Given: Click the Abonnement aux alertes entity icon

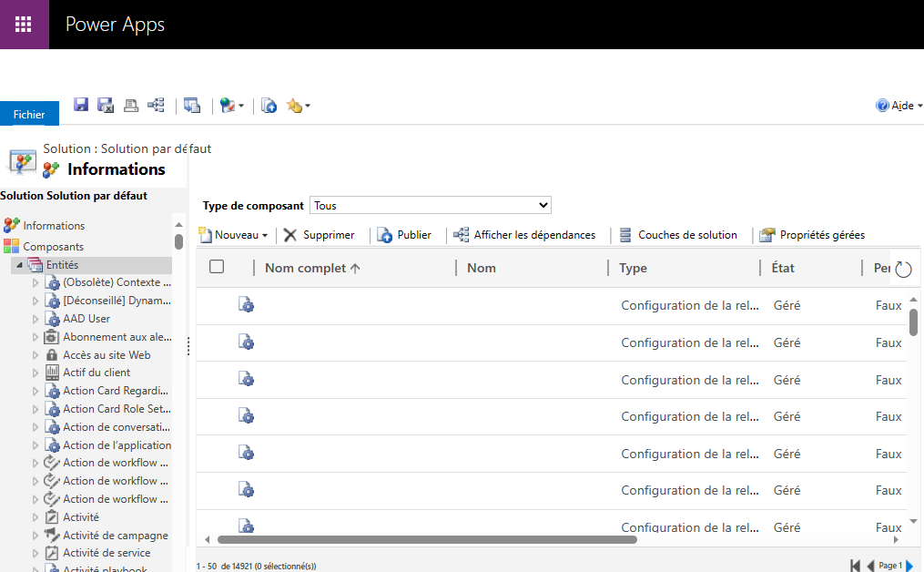Looking at the screenshot, I should [52, 337].
